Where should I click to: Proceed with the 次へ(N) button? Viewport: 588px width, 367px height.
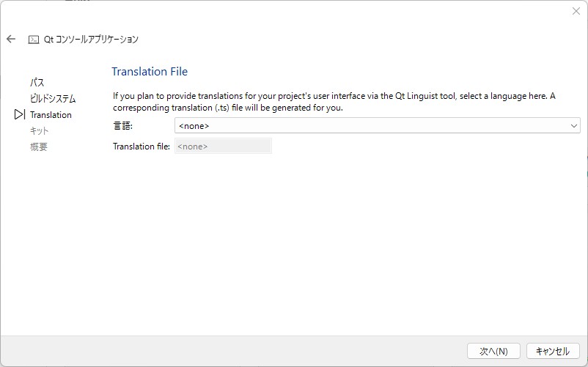[493, 352]
